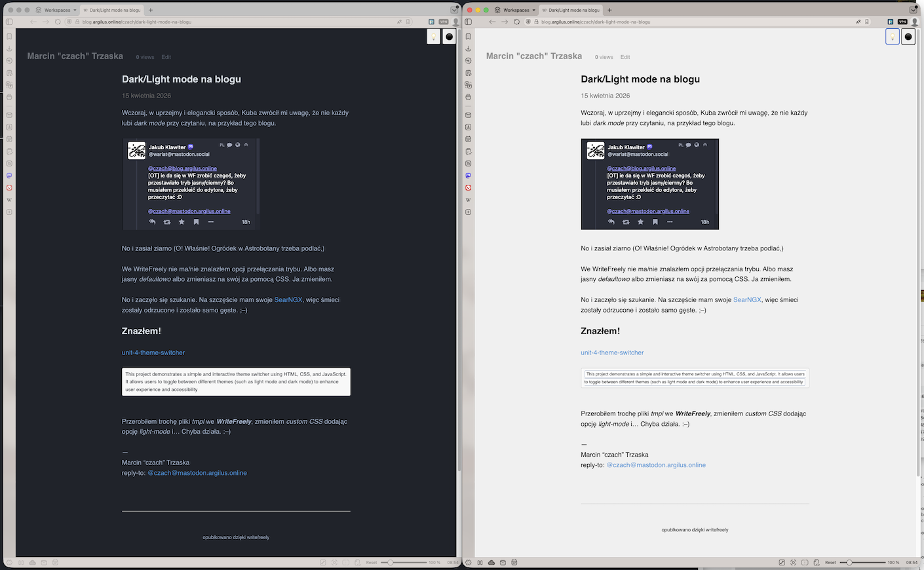Open the Workspaces dropdown
Image resolution: width=924 pixels, height=570 pixels.
pos(56,10)
